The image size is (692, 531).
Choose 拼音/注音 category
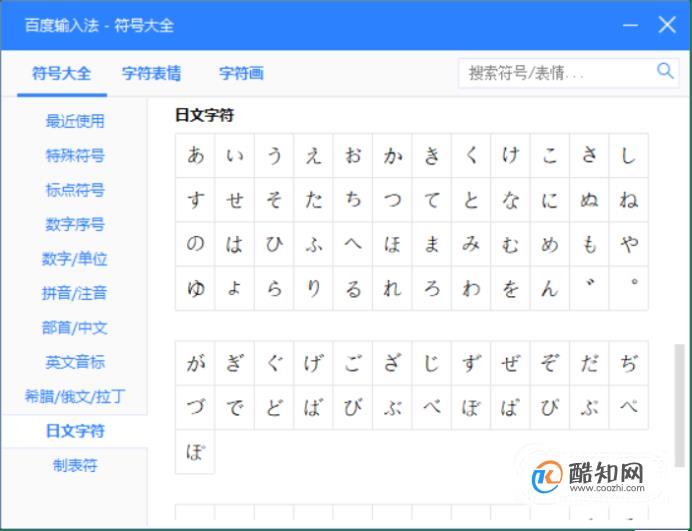click(x=75, y=293)
